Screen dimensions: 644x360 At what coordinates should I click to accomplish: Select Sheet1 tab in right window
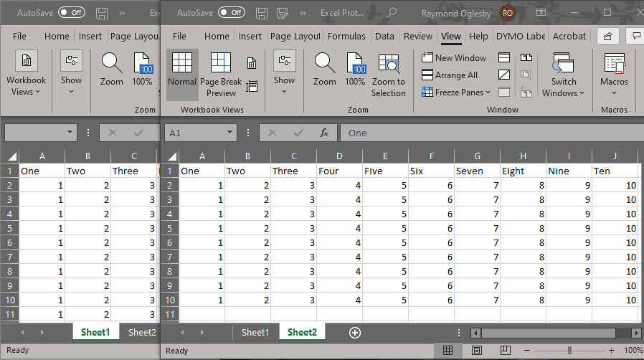[255, 333]
